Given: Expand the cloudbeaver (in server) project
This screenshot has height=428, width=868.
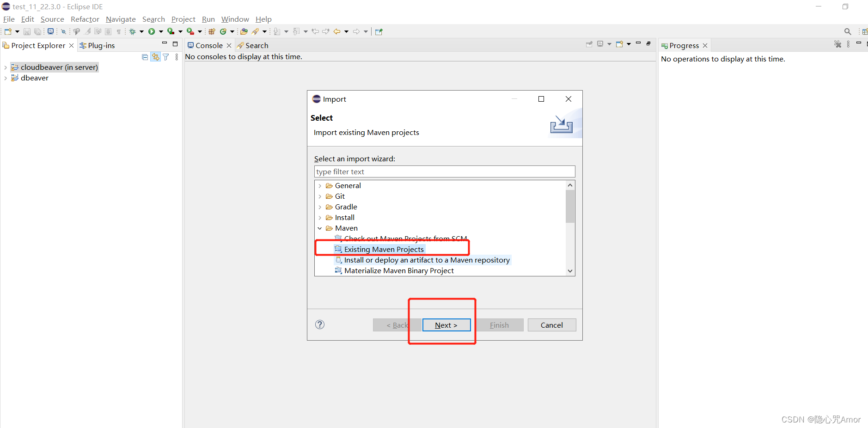Looking at the screenshot, I should click(6, 67).
